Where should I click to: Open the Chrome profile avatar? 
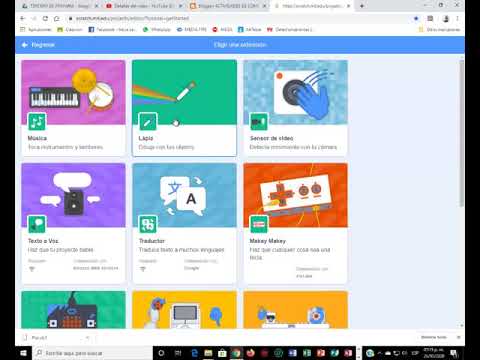pyautogui.click(x=446, y=19)
